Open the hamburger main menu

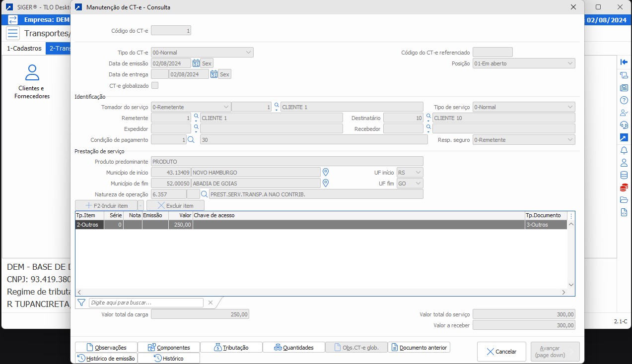point(13,34)
